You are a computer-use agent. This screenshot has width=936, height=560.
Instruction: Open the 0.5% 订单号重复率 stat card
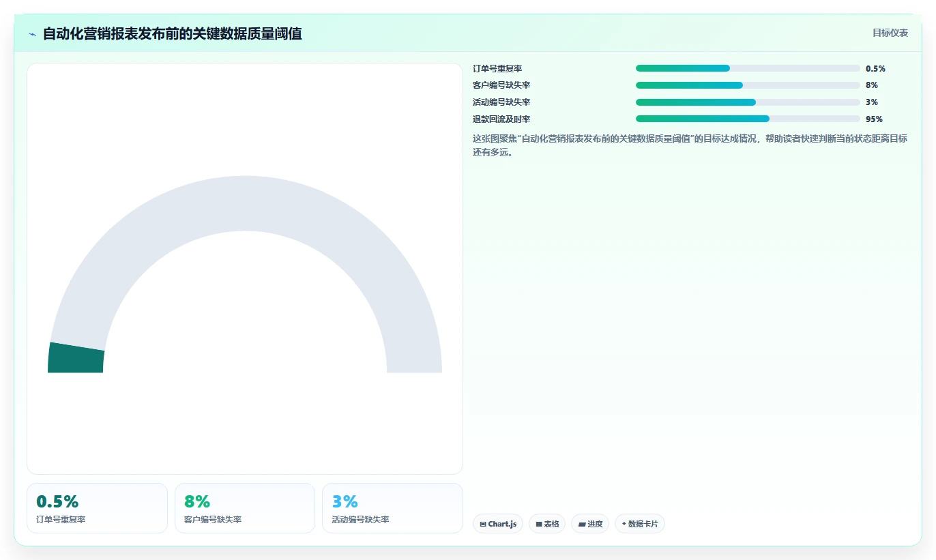(97, 508)
